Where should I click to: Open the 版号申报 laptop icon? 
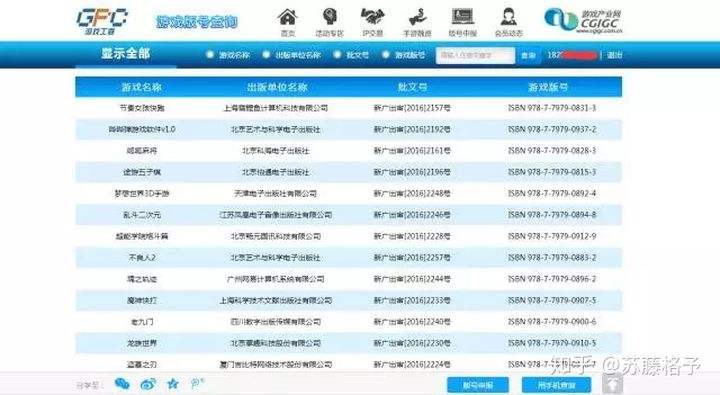click(x=462, y=17)
